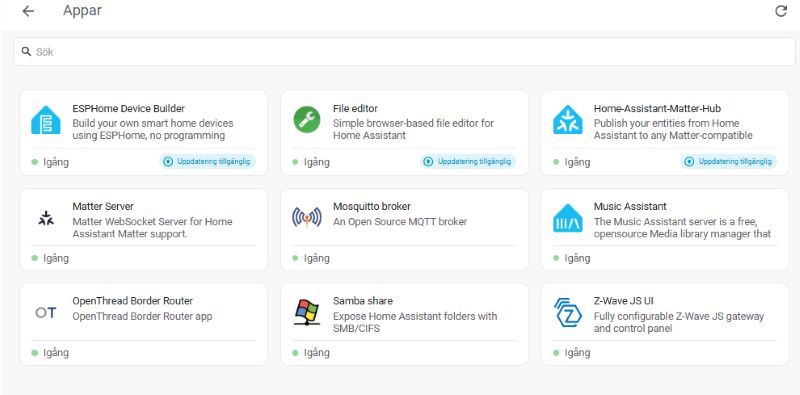Click 'An Open Source MQTT broker' description

pos(400,221)
